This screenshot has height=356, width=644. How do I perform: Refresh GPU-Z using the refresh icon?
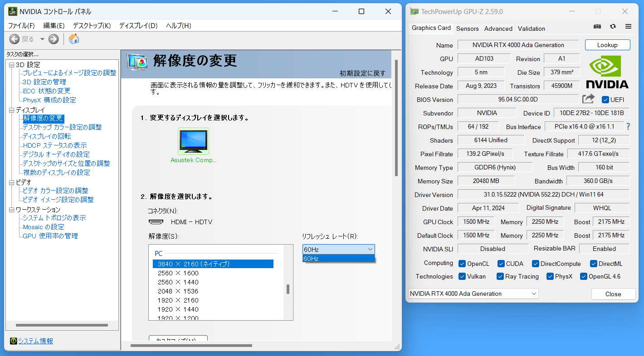(x=613, y=26)
